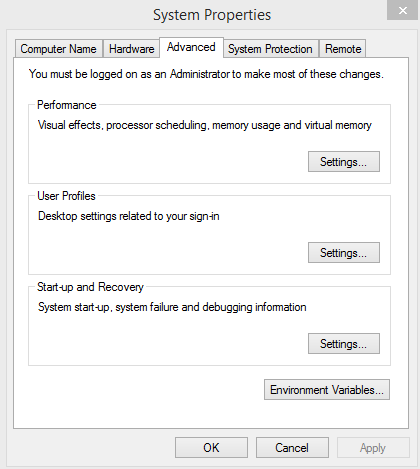The image size is (420, 469).
Task: Open the Environment Variables dialog
Action: click(x=327, y=390)
